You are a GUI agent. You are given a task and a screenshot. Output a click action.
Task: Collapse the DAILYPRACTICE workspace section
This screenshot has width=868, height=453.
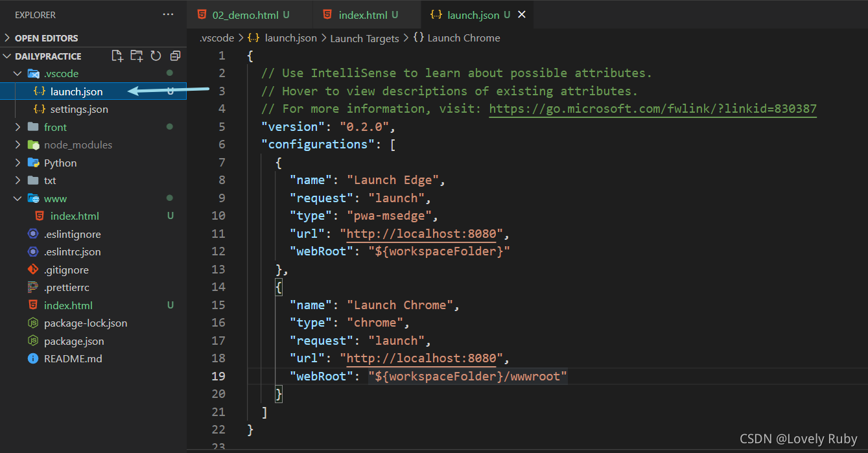(x=48, y=56)
